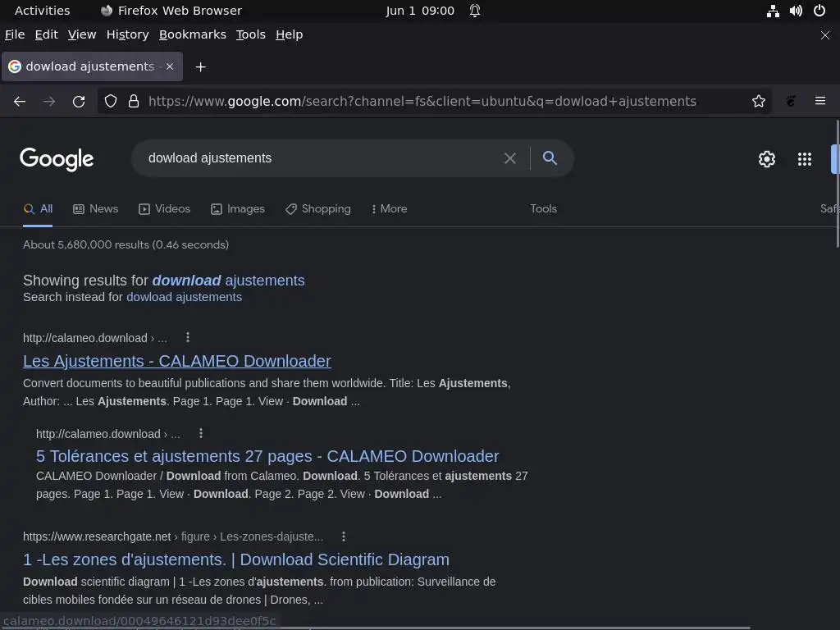Open '5 Tolérances et ajustements 27 pages' result

(x=267, y=456)
